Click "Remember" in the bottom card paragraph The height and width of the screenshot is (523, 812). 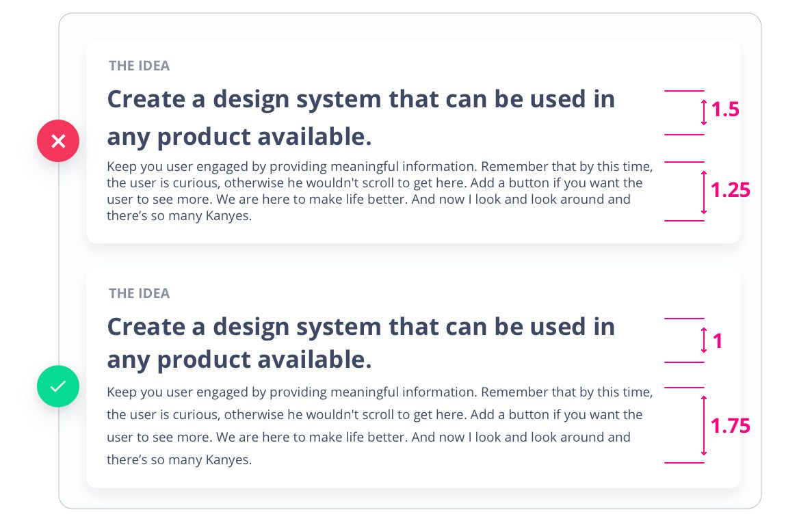510,392
